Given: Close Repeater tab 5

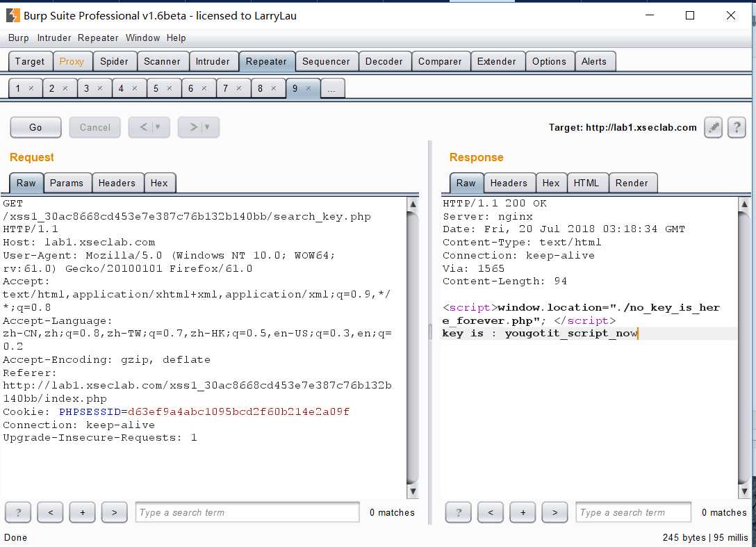Looking at the screenshot, I should click(x=170, y=88).
